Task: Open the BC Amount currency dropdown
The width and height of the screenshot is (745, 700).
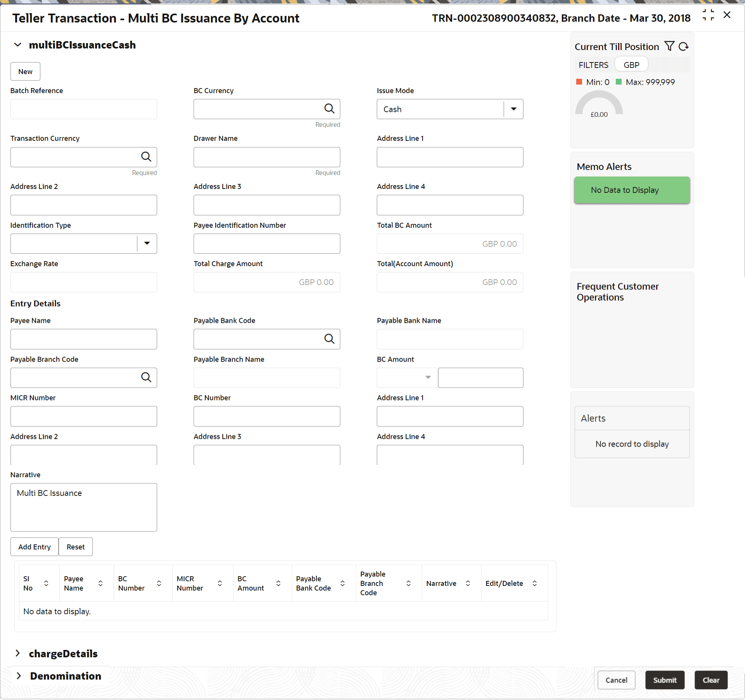Action: 428,378
